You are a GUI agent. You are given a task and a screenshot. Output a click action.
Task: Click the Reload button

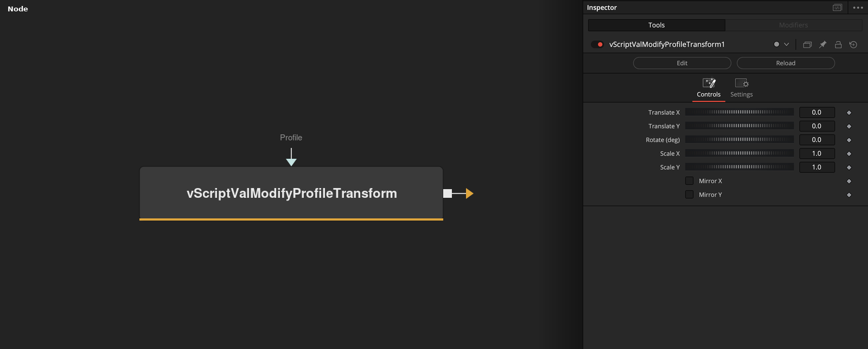(786, 63)
